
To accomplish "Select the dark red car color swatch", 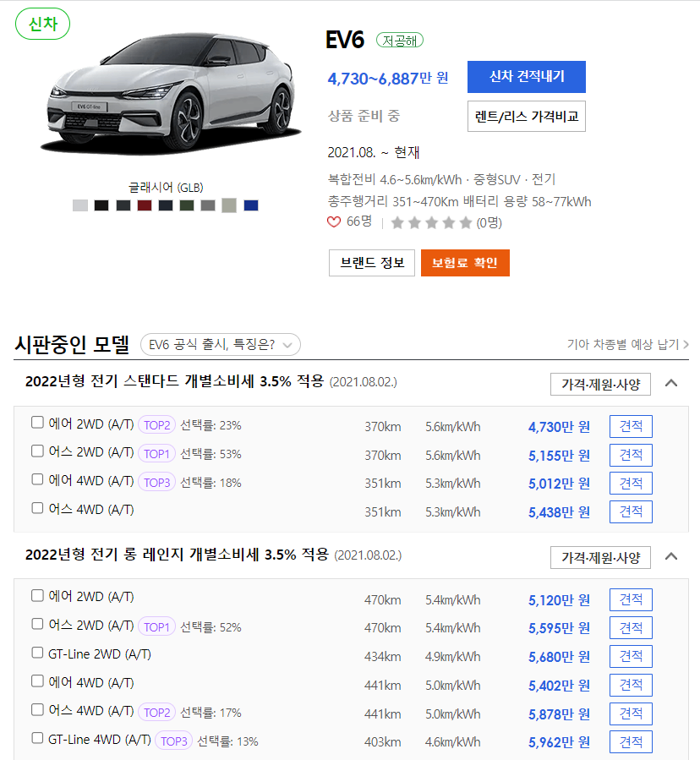I will [145, 205].
